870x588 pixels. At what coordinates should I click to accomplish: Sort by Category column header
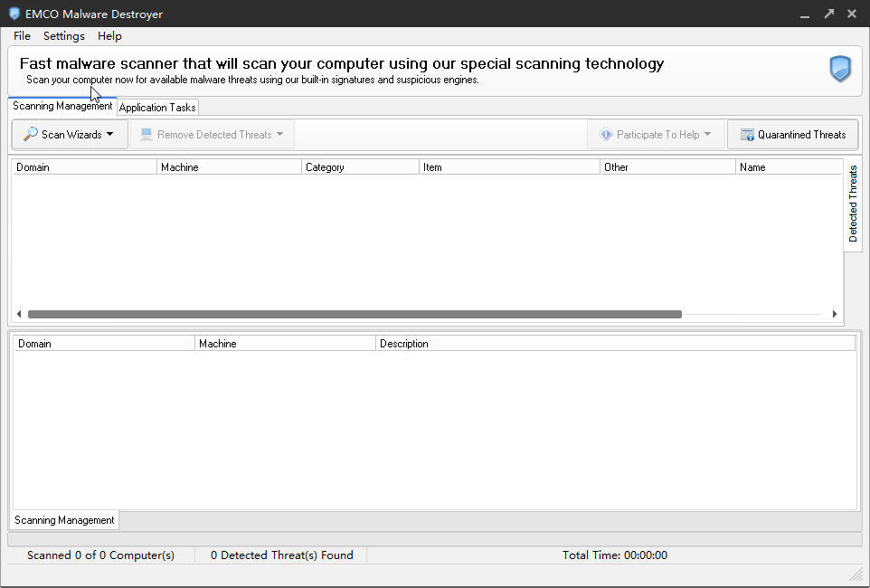[x=360, y=167]
